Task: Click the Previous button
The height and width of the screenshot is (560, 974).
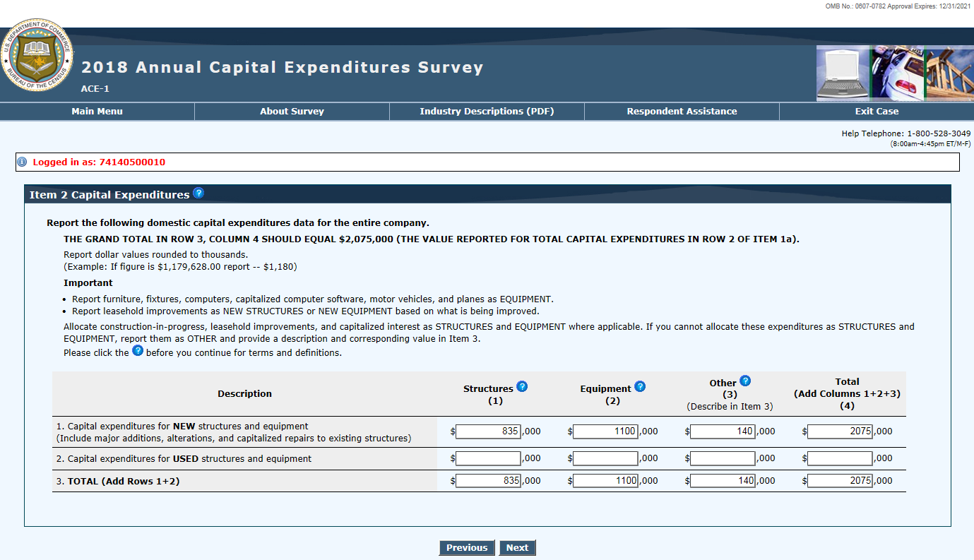Action: point(467,548)
